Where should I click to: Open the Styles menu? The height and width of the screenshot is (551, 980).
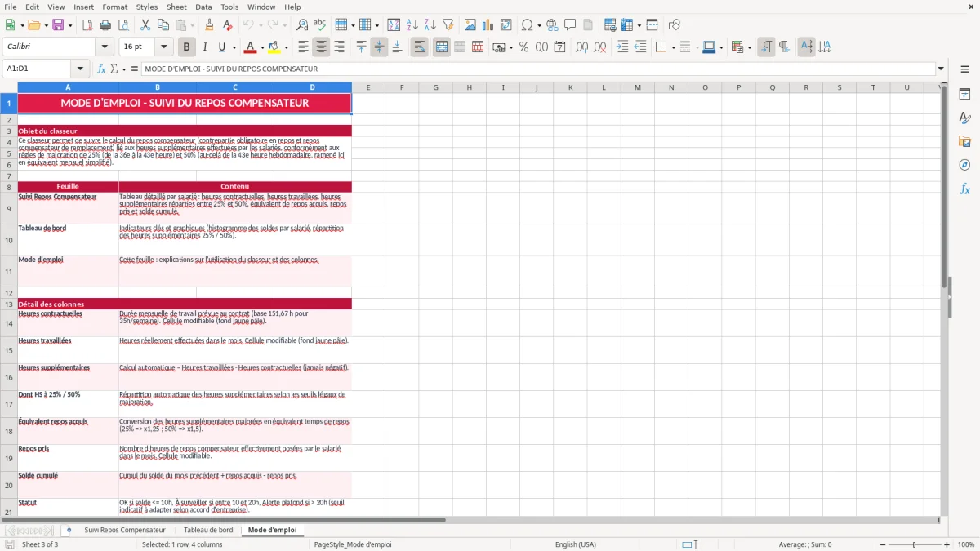pyautogui.click(x=147, y=7)
